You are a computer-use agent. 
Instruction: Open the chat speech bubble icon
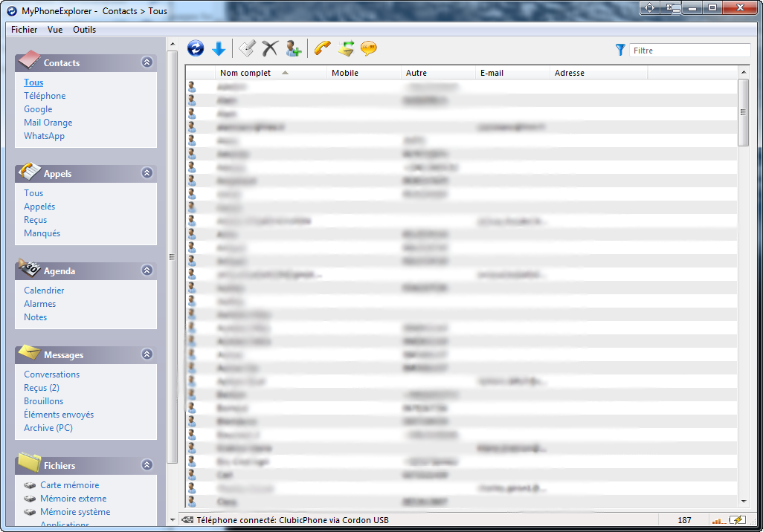(x=368, y=49)
